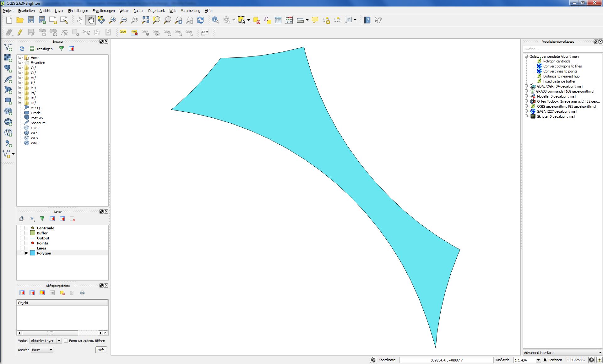
Task: Click the Hinzufügen button in Browser
Action: [41, 49]
